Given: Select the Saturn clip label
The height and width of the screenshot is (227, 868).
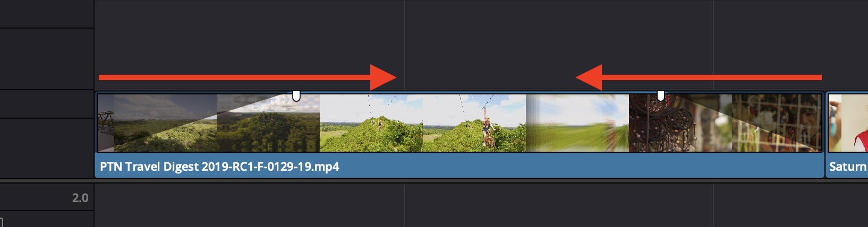Looking at the screenshot, I should click(x=847, y=167).
